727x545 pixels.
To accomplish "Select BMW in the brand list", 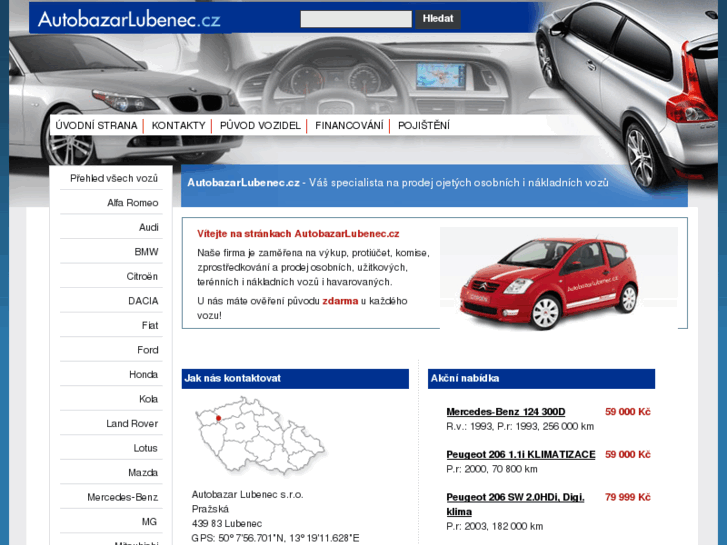I will point(146,252).
